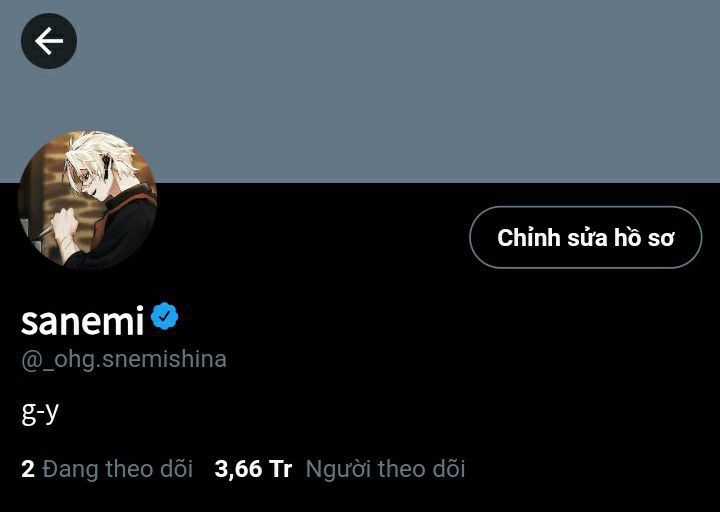Screen dimensions: 720x512
Task: Click the Chỉnh sửa hồ sơ button
Action: click(585, 237)
